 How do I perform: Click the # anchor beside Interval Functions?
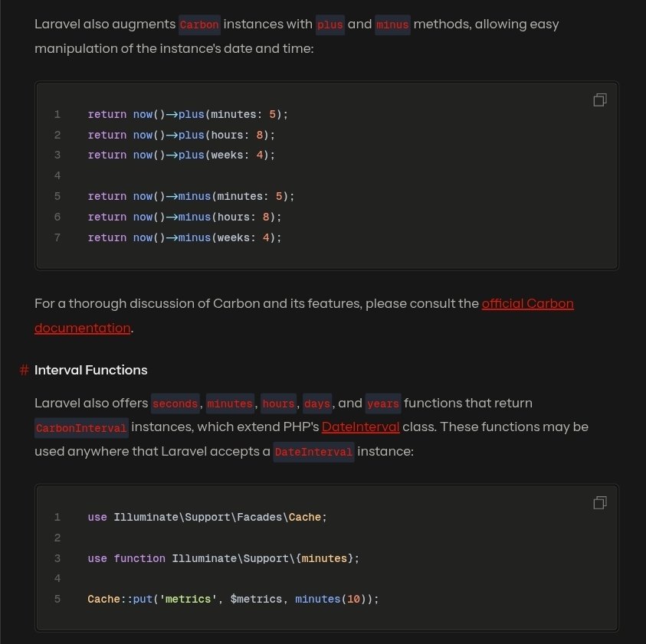click(x=24, y=370)
